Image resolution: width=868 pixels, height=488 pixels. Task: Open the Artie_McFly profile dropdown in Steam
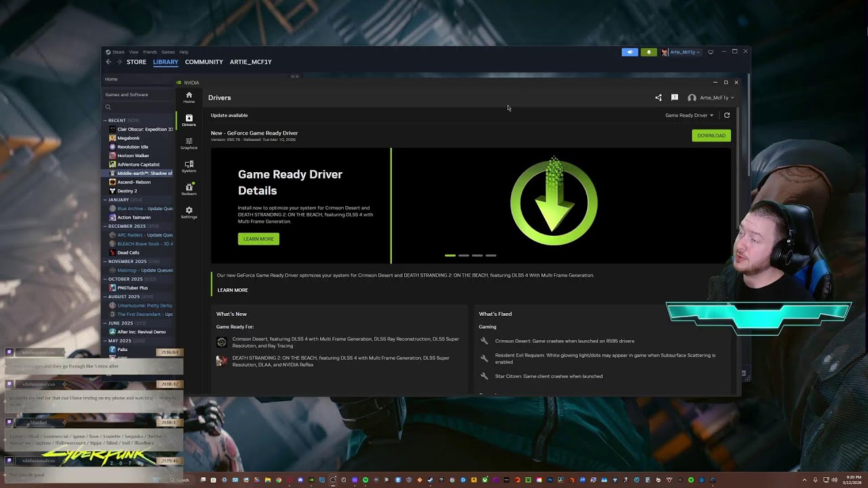pos(680,52)
